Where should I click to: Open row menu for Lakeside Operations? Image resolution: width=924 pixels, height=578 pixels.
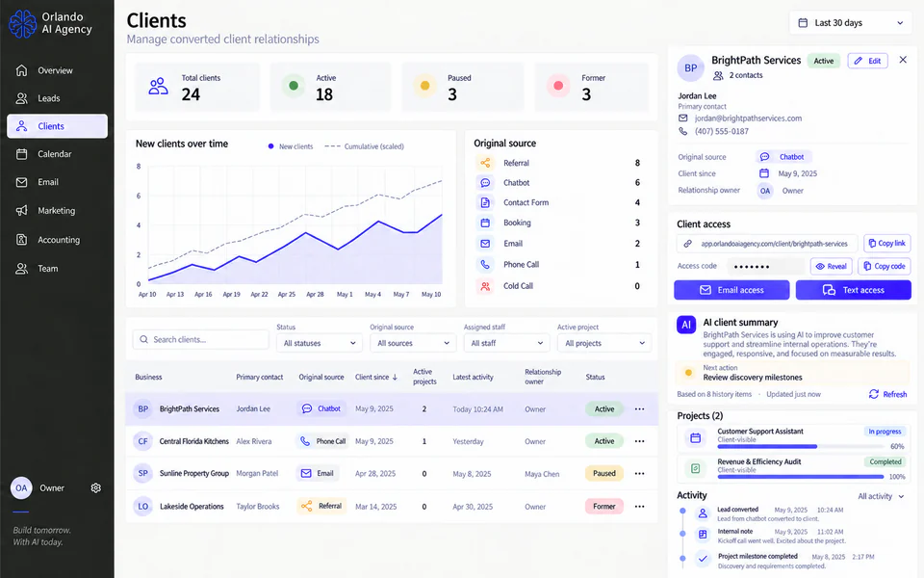(x=639, y=506)
